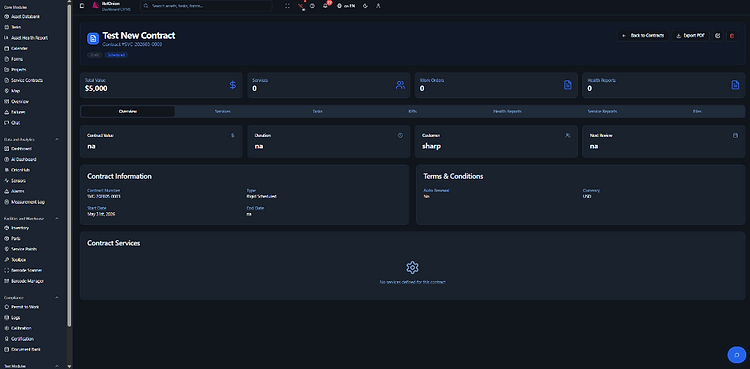The width and height of the screenshot is (750, 369).
Task: Click the Draft status badge
Action: pyautogui.click(x=95, y=55)
